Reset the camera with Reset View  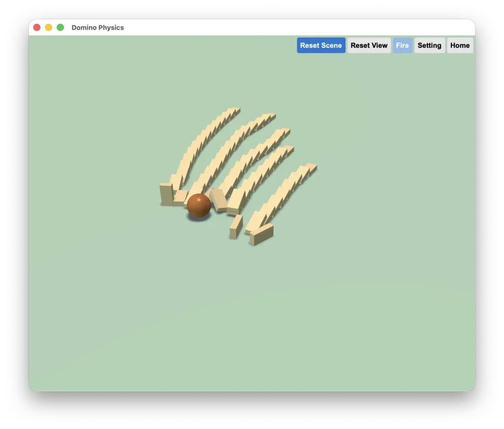point(369,45)
